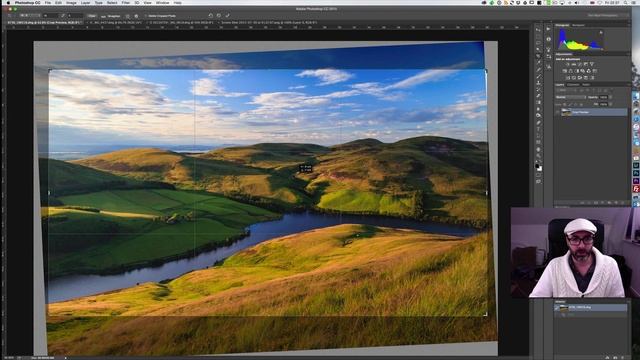Add a layer mask from Layers panel footer
The height and width of the screenshot is (360, 640).
pos(596,202)
